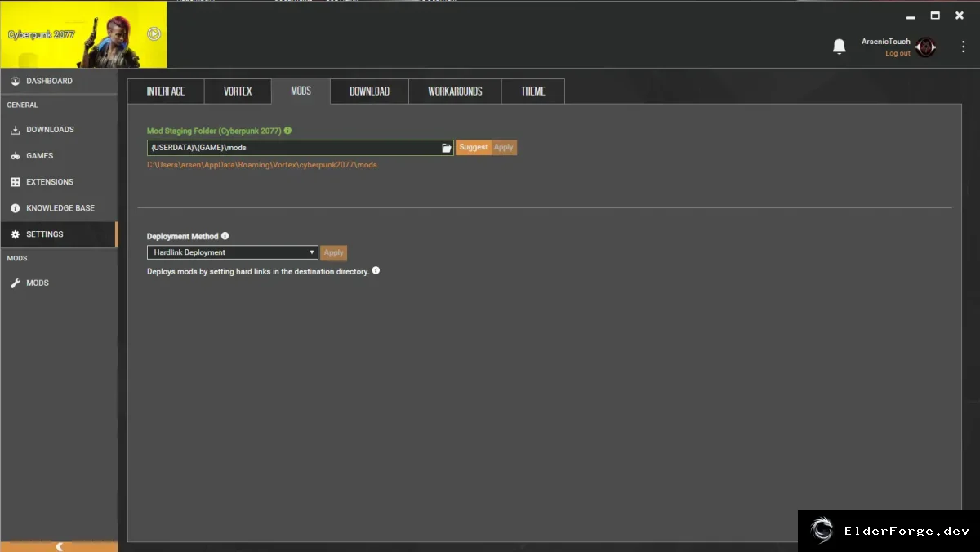The width and height of the screenshot is (980, 552).
Task: Collapse the sidebar with the arrow
Action: tap(59, 545)
